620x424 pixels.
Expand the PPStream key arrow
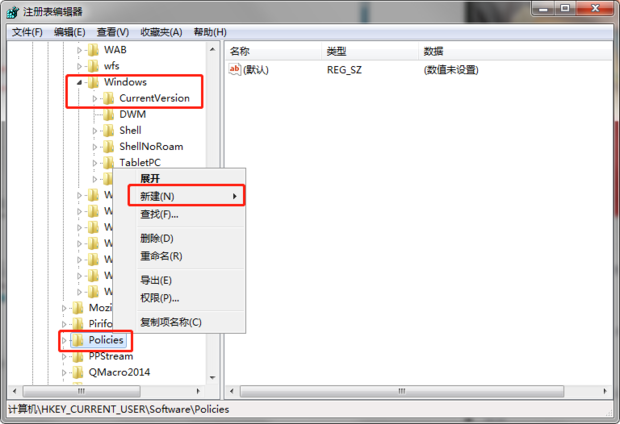(x=64, y=357)
